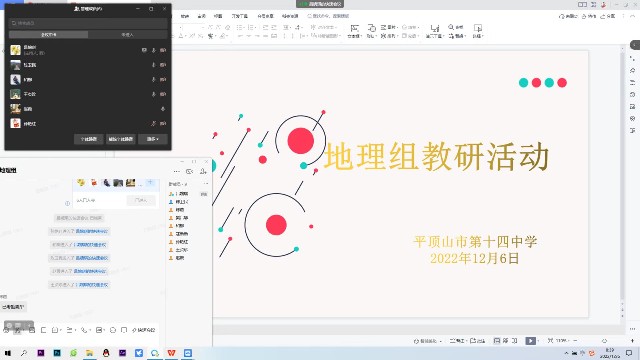Expand the rightmost dropdown button in participant panel
Image resolution: width=640 pixels, height=360 pixels.
point(153,139)
